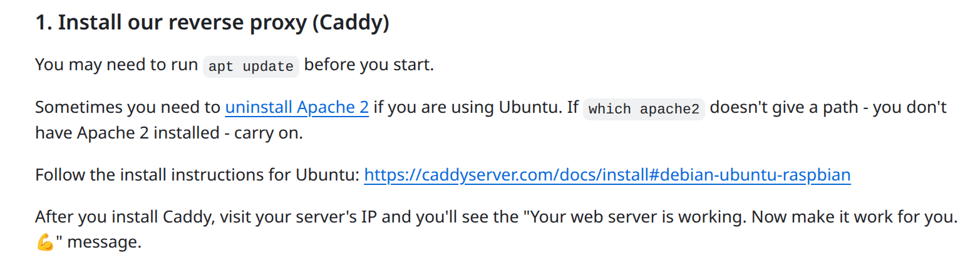Click "if you are using Ubuntu." text
This screenshot has height=262, width=980.
(x=473, y=107)
